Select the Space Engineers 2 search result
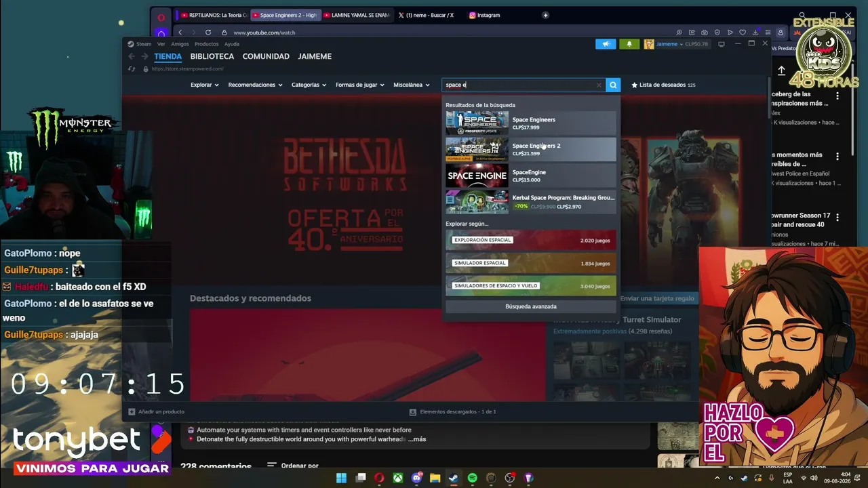868x488 pixels. pos(531,149)
